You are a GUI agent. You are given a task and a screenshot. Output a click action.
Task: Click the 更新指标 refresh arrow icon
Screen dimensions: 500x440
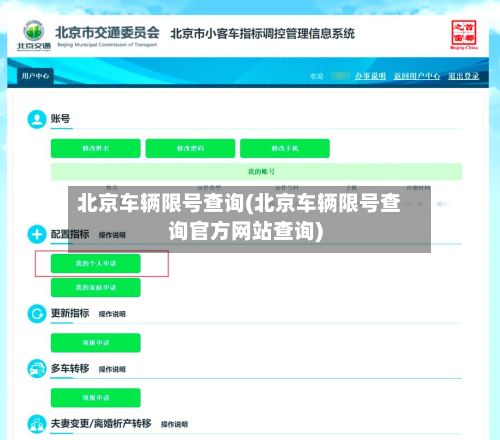pos(37,314)
